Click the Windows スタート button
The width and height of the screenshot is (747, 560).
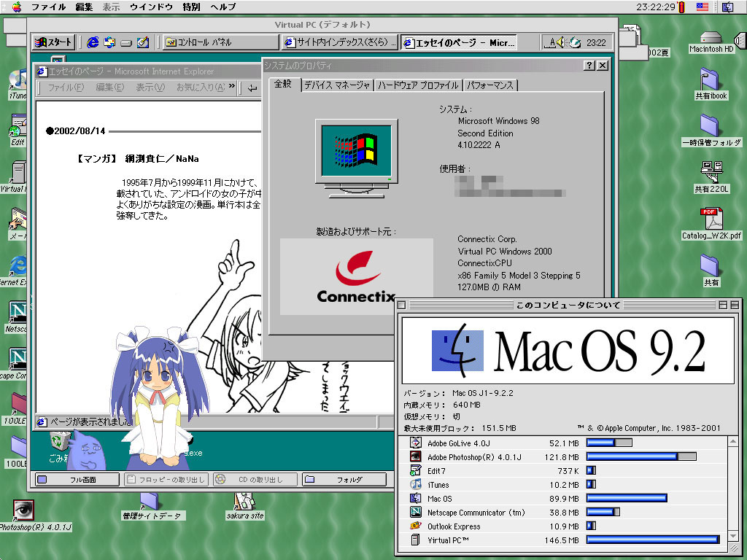click(53, 42)
